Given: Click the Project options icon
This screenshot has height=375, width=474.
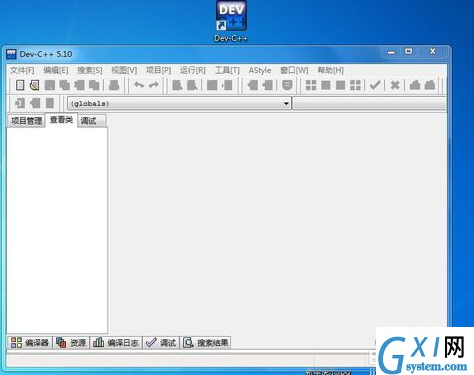Looking at the screenshot, I should tap(287, 85).
